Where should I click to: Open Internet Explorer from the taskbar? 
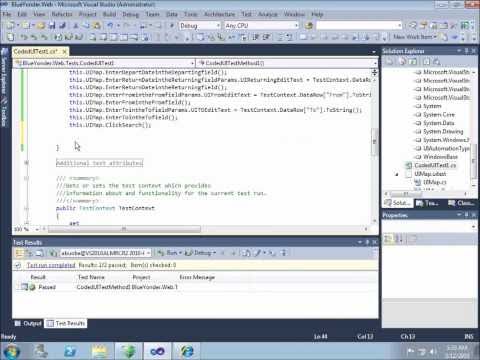[187, 351]
